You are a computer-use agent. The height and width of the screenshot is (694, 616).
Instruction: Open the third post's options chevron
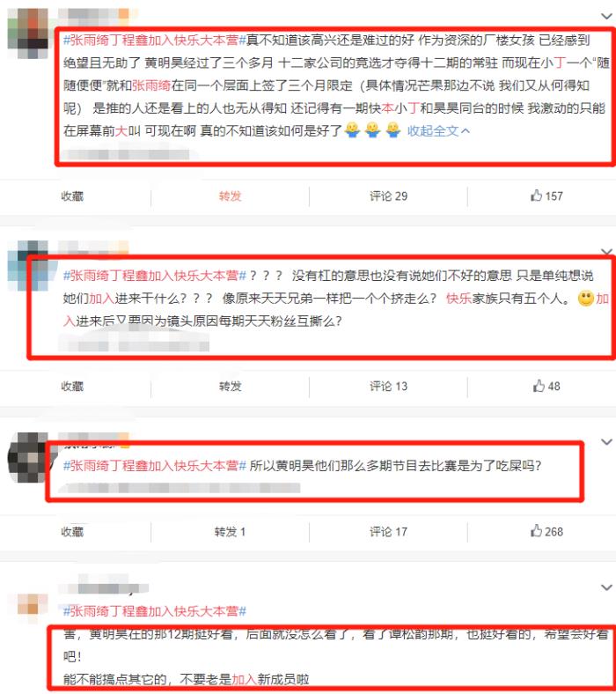606,442
